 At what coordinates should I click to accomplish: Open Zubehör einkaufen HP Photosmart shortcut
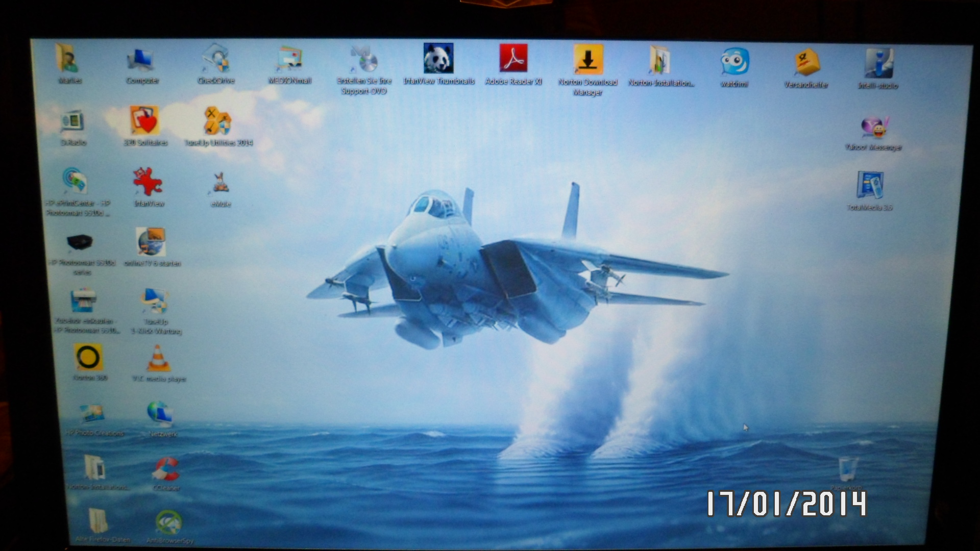86,310
